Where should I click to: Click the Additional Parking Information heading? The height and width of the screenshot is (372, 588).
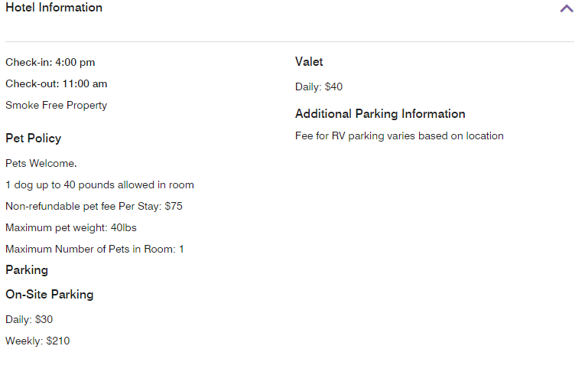coord(380,114)
